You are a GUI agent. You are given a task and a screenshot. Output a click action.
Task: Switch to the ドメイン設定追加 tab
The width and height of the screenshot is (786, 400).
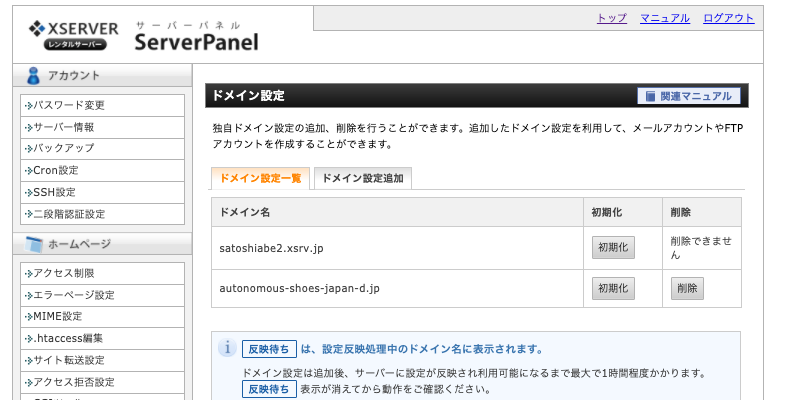tap(362, 178)
